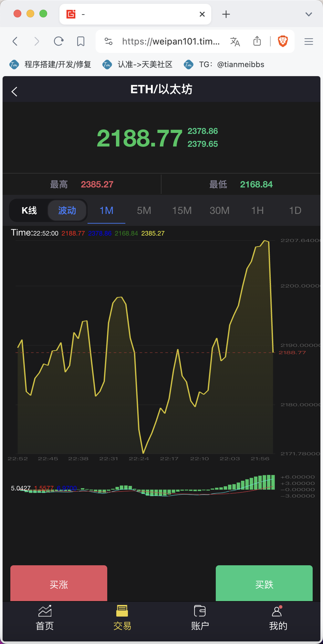Click the red macOS close window button
This screenshot has height=644, width=323.
(17, 14)
